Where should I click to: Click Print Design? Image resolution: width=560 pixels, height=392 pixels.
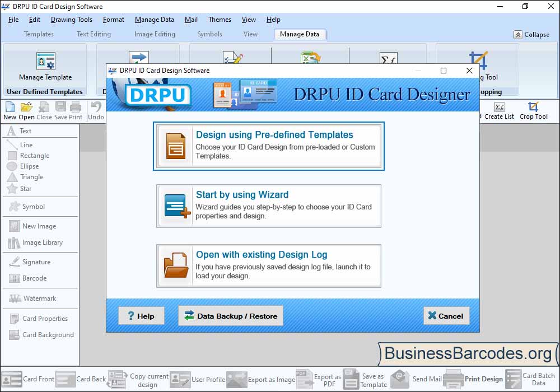(x=473, y=379)
